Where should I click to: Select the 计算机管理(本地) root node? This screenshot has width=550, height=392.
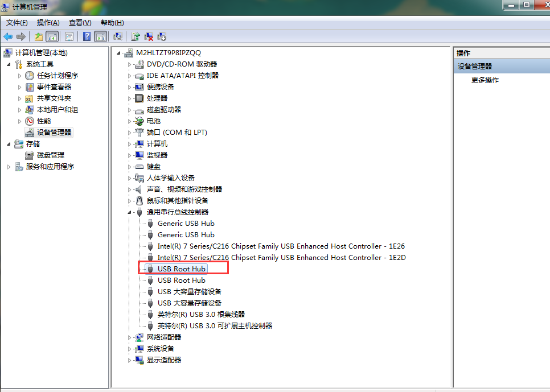point(42,53)
